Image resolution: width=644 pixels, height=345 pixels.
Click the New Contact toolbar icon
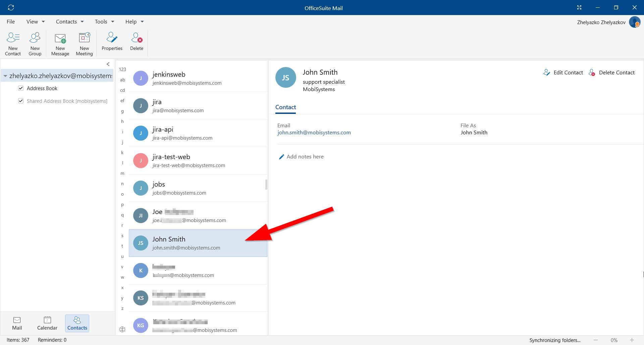13,44
